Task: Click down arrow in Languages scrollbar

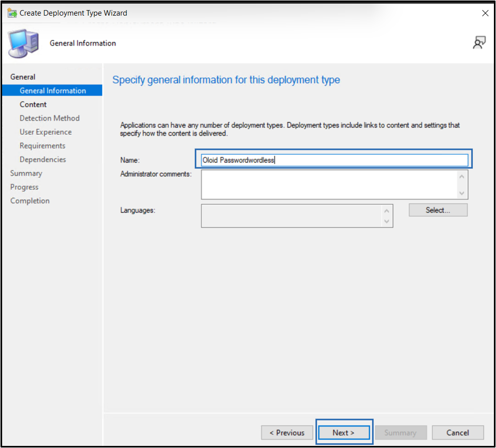Action: click(386, 221)
